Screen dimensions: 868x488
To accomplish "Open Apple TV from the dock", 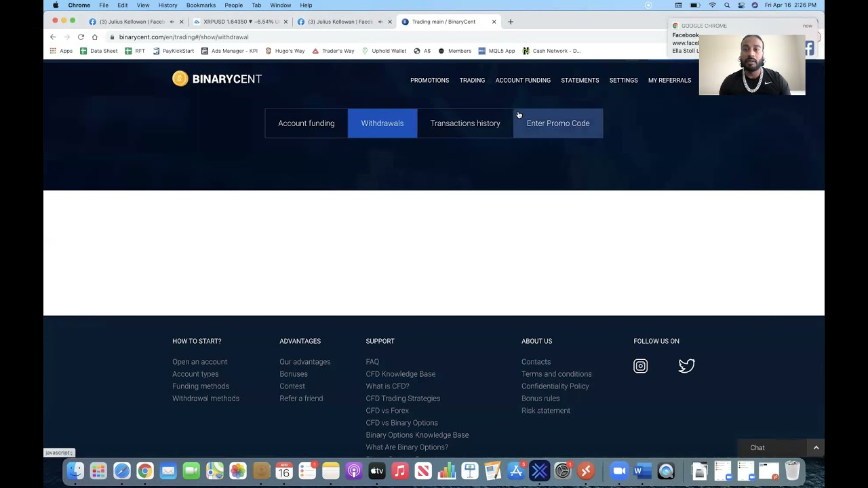I will point(377,470).
